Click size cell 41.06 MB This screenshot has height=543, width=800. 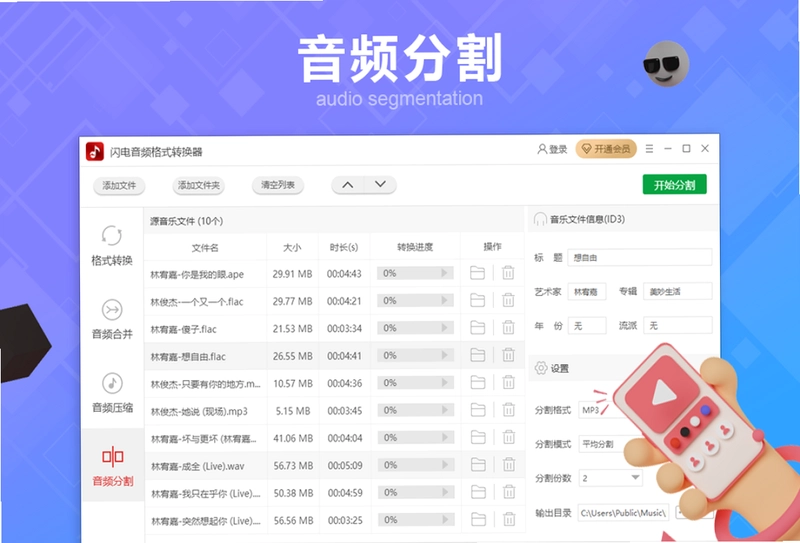[292, 438]
